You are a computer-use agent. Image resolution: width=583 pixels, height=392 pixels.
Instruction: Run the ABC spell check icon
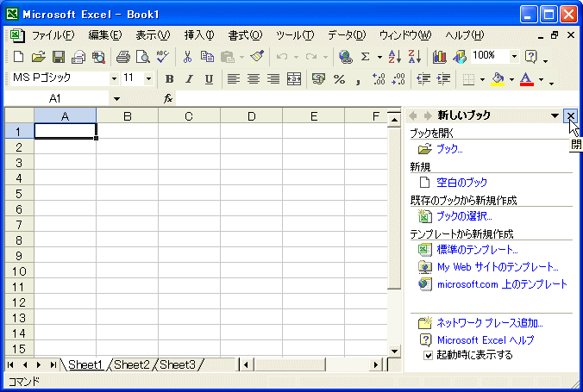(x=162, y=57)
